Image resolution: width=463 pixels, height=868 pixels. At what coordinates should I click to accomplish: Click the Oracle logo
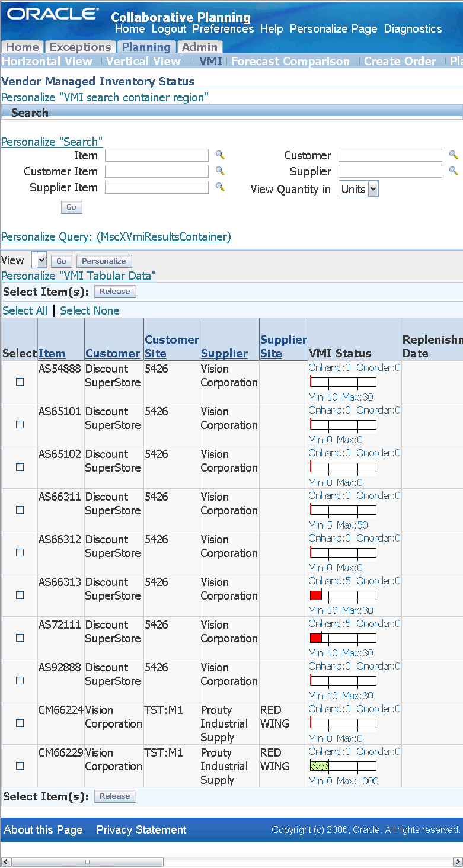[x=53, y=14]
